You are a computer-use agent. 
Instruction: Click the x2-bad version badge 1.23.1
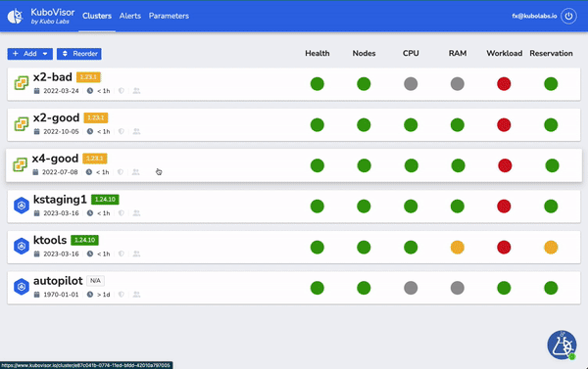(x=88, y=76)
